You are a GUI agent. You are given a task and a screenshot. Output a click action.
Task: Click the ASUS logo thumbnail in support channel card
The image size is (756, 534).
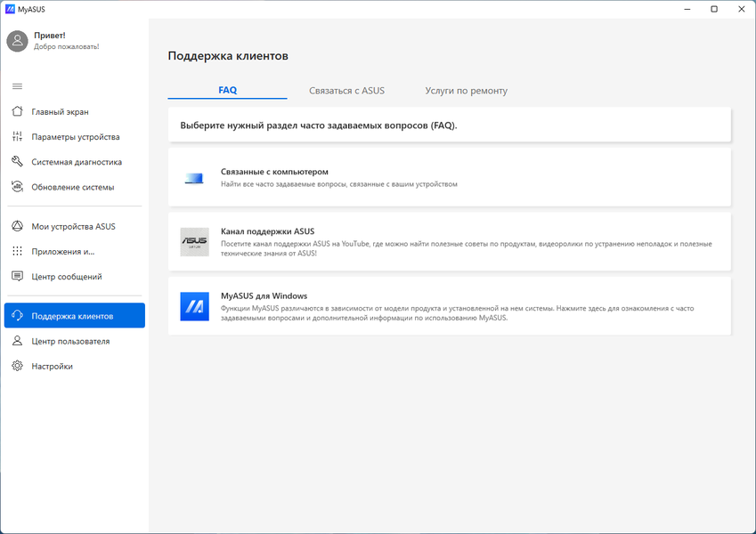click(194, 242)
